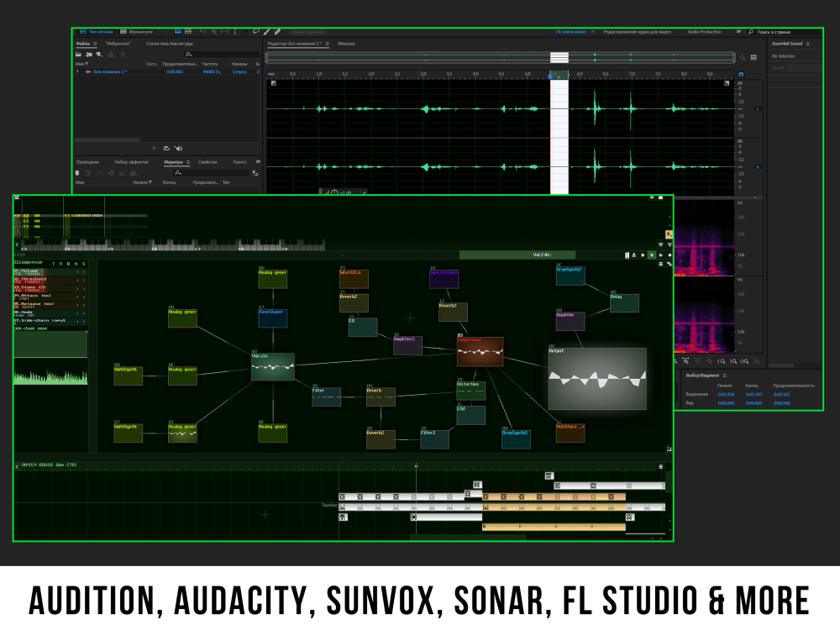Select the Move tool in Audition toolbar

tap(203, 32)
